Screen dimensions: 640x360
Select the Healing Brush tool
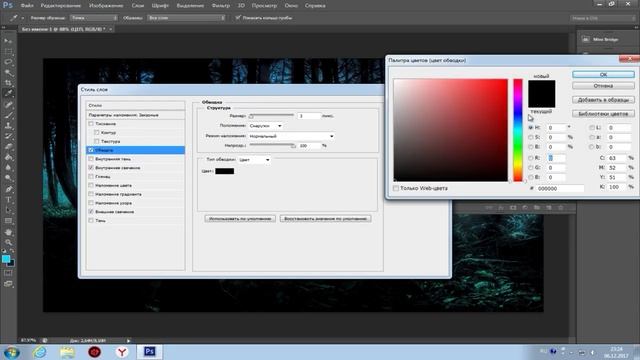(8, 105)
